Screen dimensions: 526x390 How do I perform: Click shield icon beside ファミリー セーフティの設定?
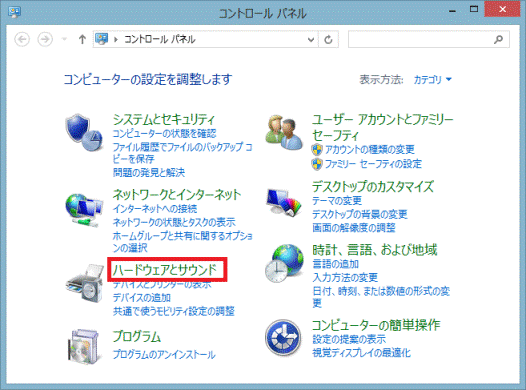(x=317, y=164)
